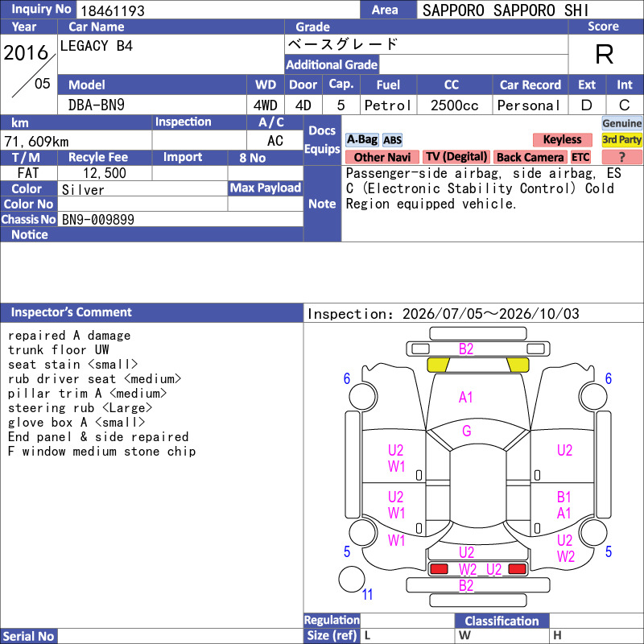Select the Genuine label badge
This screenshot has height=644, width=644.
click(621, 123)
